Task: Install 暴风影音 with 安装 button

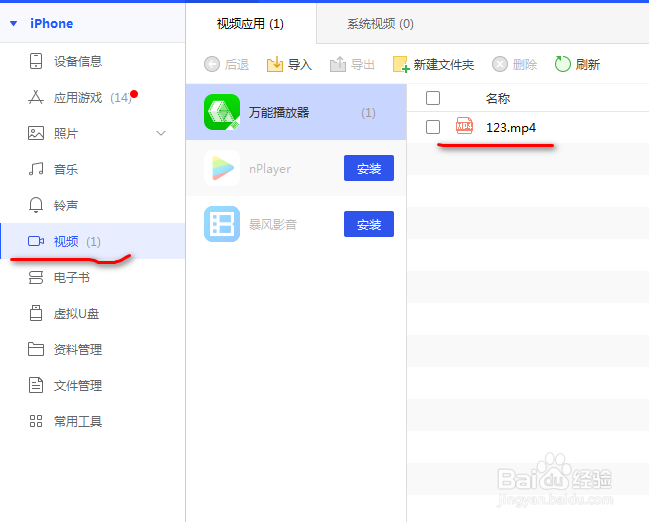Action: pos(369,224)
